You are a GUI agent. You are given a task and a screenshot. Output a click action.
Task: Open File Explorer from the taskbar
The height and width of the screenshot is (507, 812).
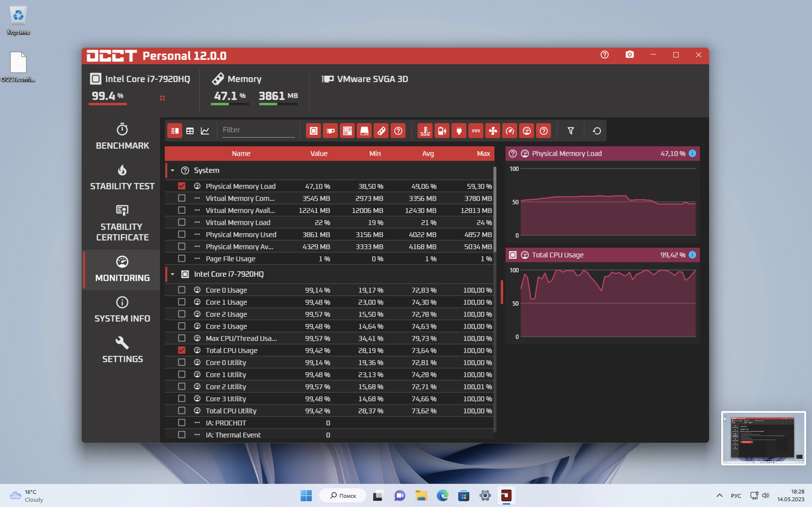point(421,496)
